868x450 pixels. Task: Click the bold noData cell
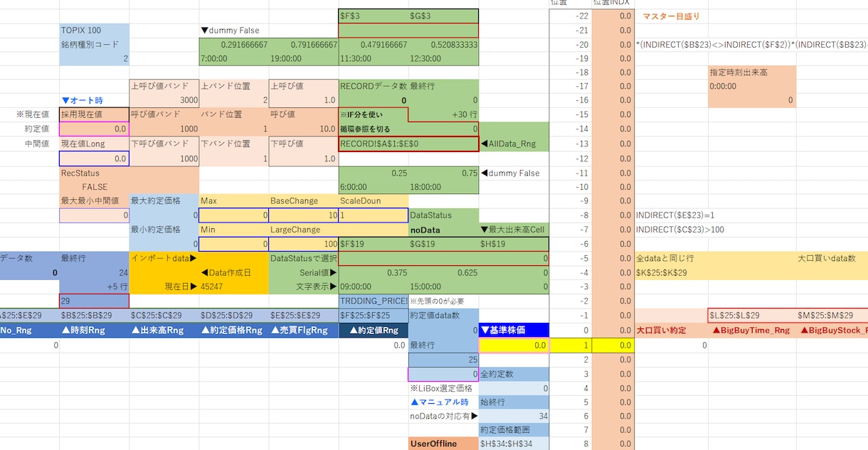tap(443, 230)
